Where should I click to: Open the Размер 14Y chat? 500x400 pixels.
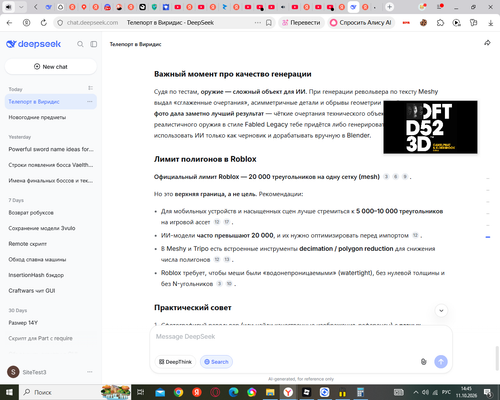coord(23,323)
